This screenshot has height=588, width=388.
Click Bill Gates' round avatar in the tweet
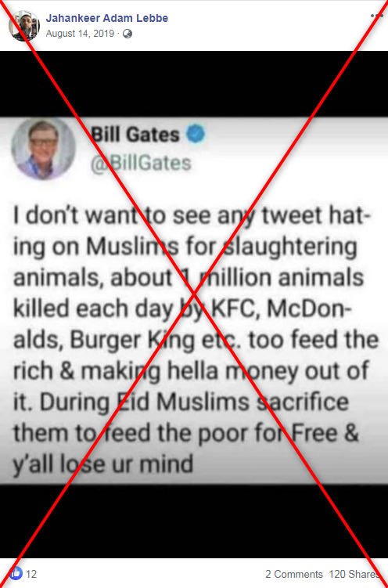pyautogui.click(x=44, y=148)
